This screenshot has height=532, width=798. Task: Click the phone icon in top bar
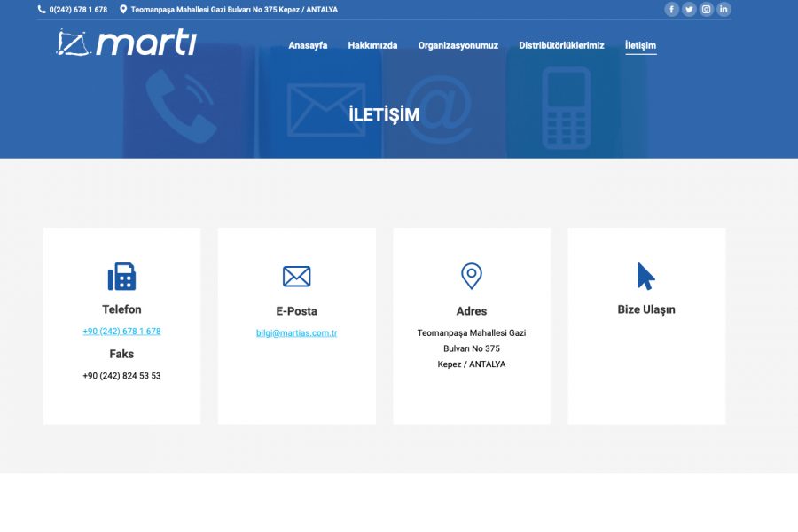click(x=42, y=10)
